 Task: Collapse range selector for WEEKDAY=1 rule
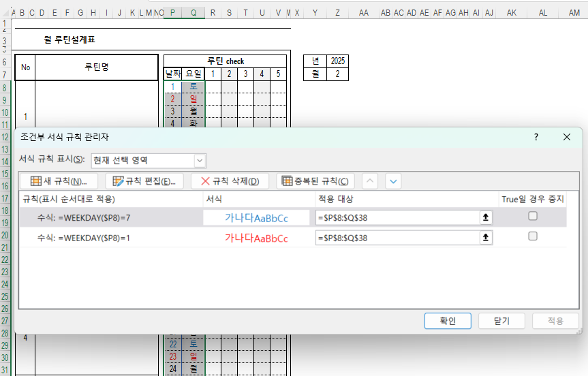[x=486, y=238]
